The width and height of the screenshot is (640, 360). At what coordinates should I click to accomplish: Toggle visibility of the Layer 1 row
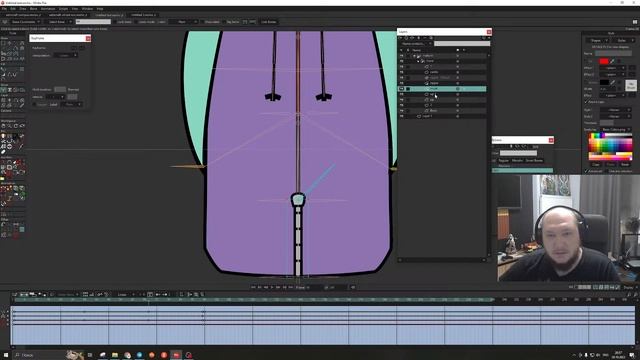click(x=402, y=116)
